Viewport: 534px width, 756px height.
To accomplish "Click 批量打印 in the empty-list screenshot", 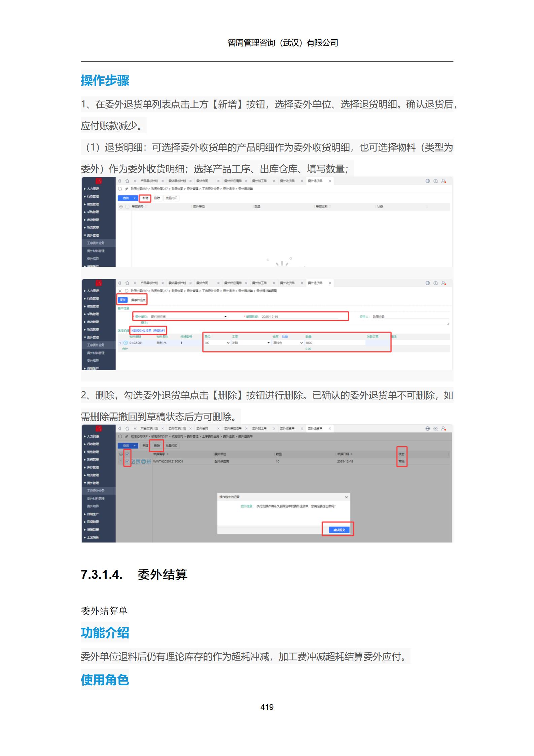I will click(171, 198).
